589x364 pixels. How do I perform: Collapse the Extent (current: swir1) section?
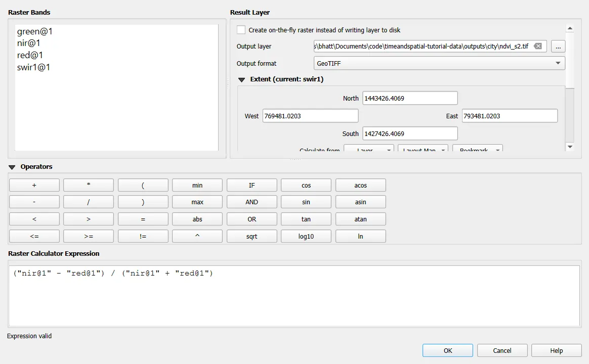coord(242,79)
